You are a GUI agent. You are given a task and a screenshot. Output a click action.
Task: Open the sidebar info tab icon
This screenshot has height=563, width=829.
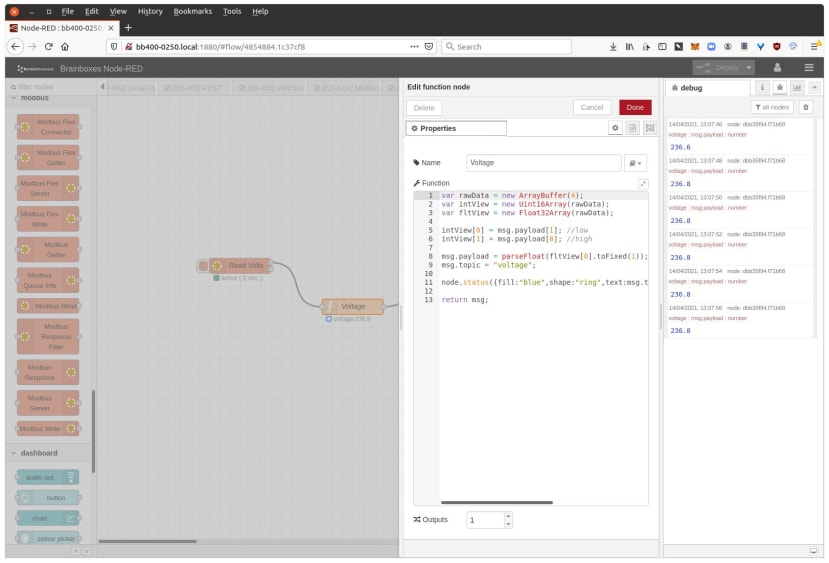click(x=762, y=87)
